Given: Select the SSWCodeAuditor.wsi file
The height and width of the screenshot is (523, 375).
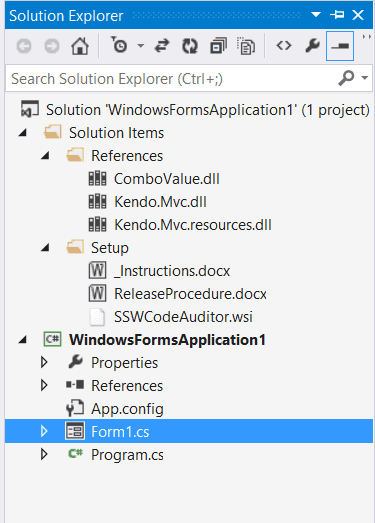Looking at the screenshot, I should pos(183,317).
